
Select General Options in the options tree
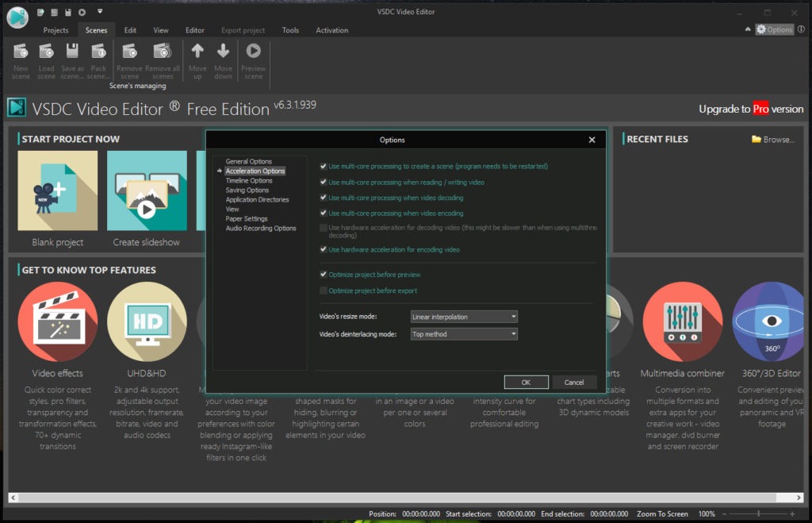pyautogui.click(x=248, y=162)
